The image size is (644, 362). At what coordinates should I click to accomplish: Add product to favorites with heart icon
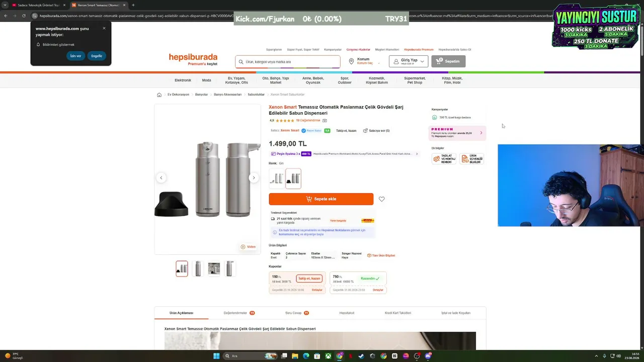pyautogui.click(x=382, y=199)
